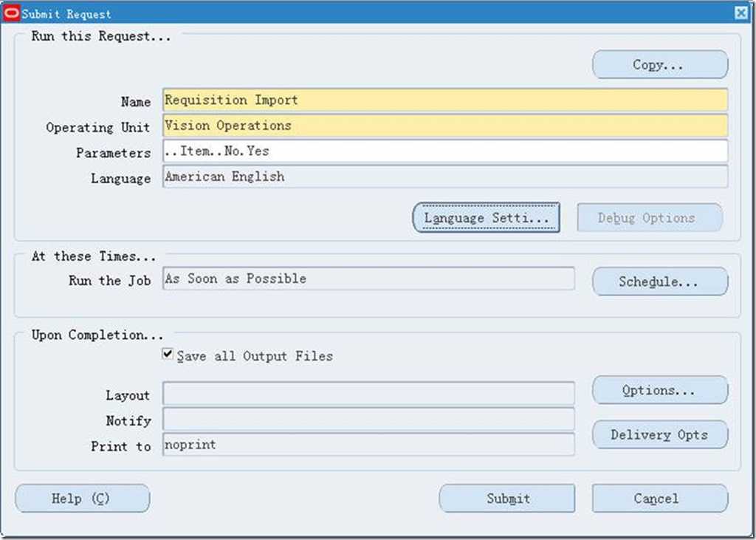The width and height of the screenshot is (756, 540).
Task: Click the "Language" field label
Action: (121, 179)
